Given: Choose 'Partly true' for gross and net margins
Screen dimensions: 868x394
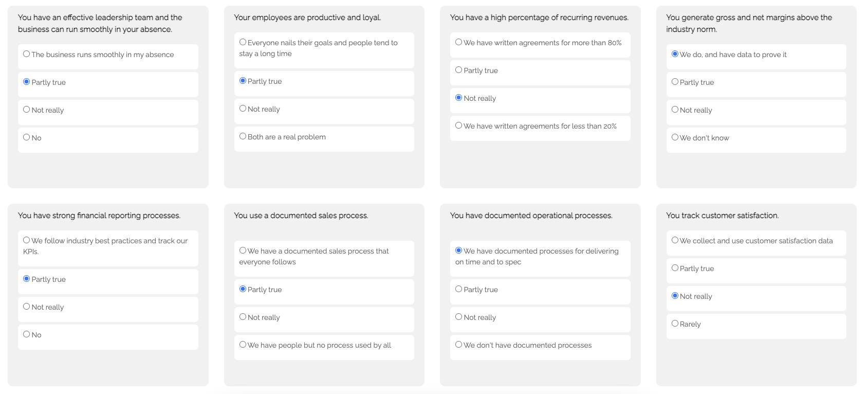Looking at the screenshot, I should [x=675, y=82].
